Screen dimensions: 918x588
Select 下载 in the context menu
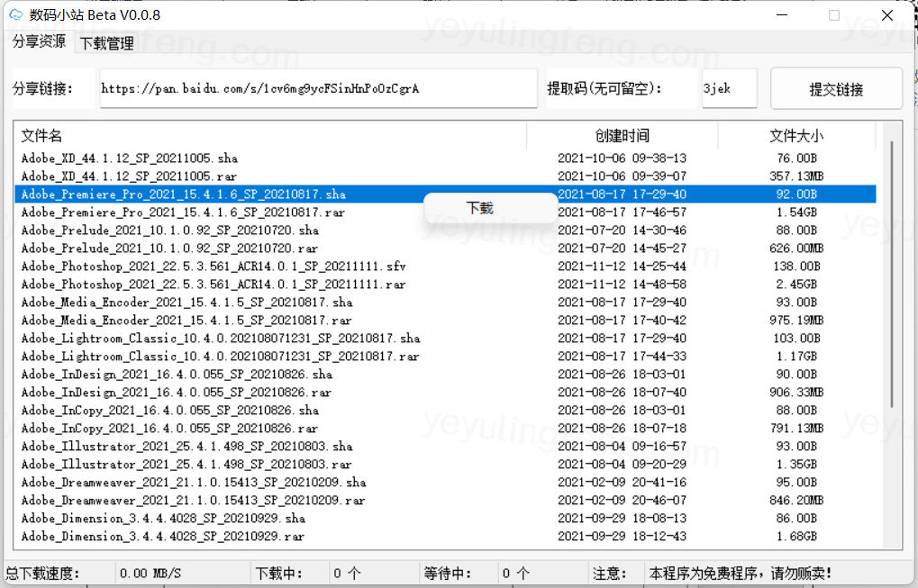pos(490,208)
